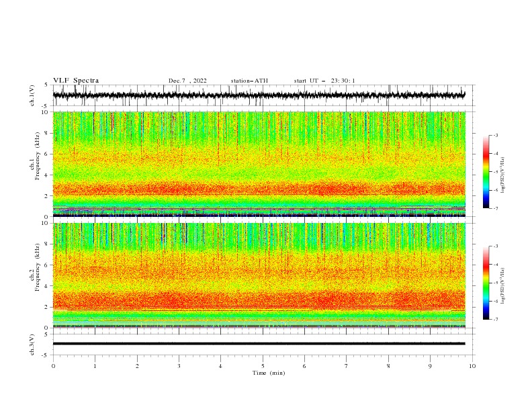Select the date text "Dec. 7 , 2022"

tap(187, 81)
